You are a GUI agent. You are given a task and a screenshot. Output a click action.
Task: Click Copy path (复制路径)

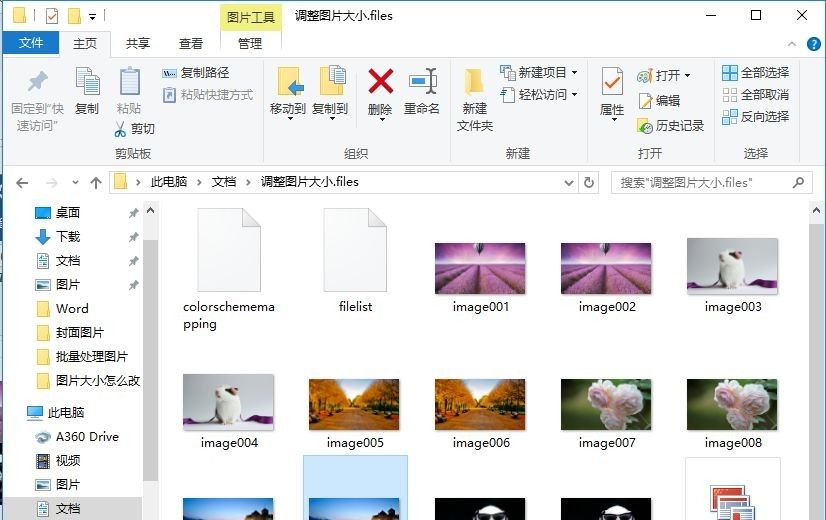tap(195, 73)
